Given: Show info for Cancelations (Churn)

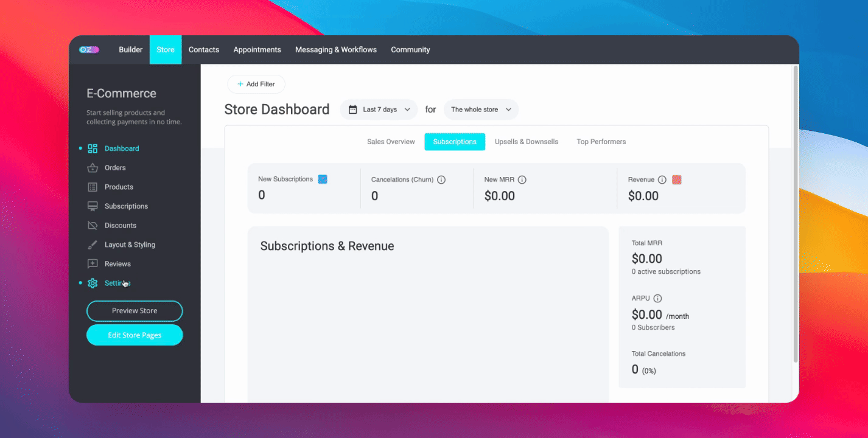Looking at the screenshot, I should [x=441, y=180].
